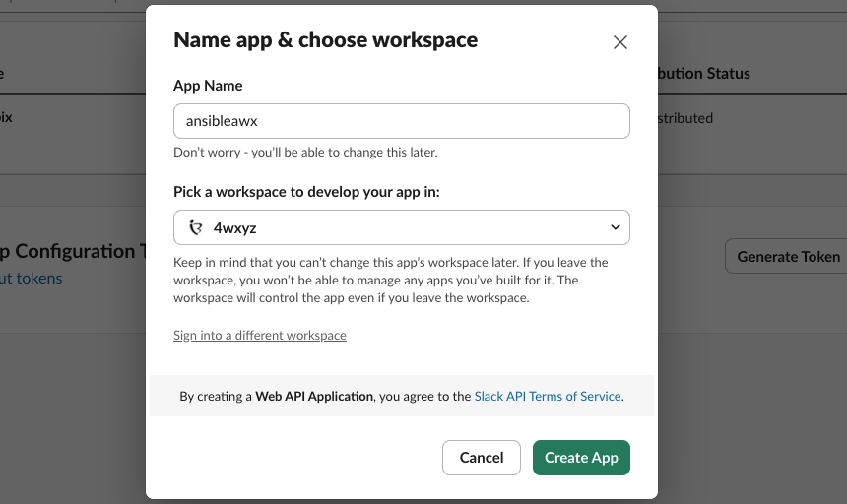Cancel the app creation dialog

pyautogui.click(x=482, y=458)
